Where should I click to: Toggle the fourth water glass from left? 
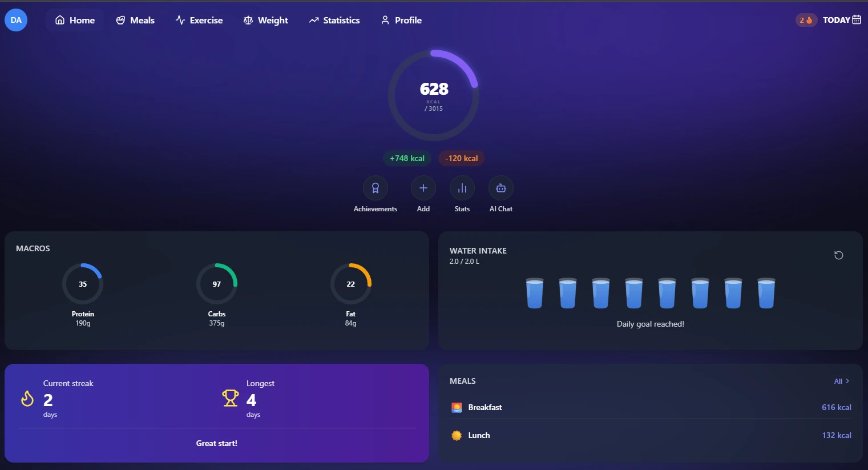pos(634,293)
